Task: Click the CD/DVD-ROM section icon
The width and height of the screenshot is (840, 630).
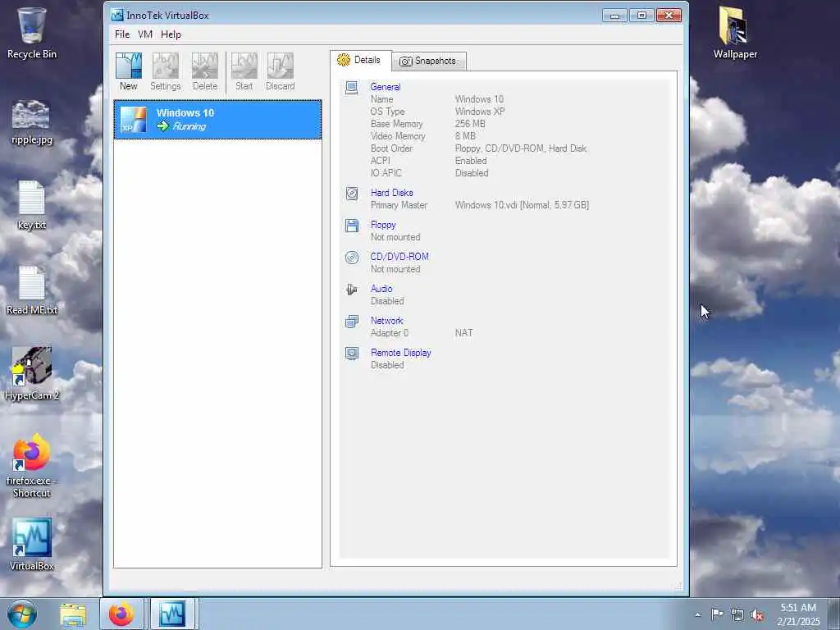Action: (x=351, y=258)
